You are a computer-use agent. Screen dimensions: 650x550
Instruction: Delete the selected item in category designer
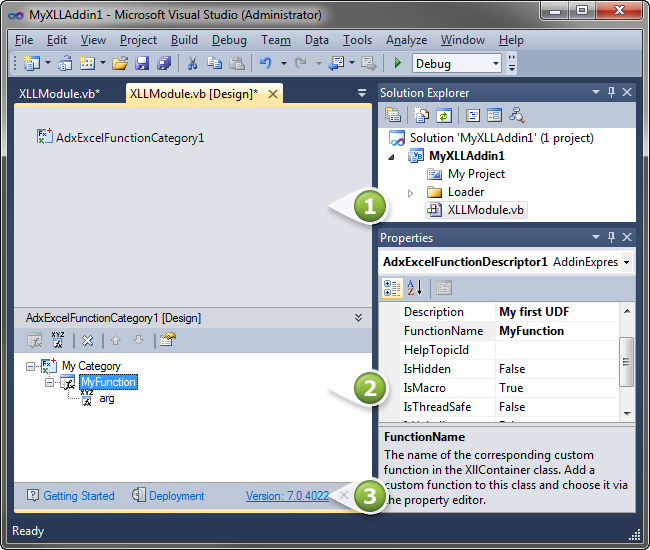87,341
